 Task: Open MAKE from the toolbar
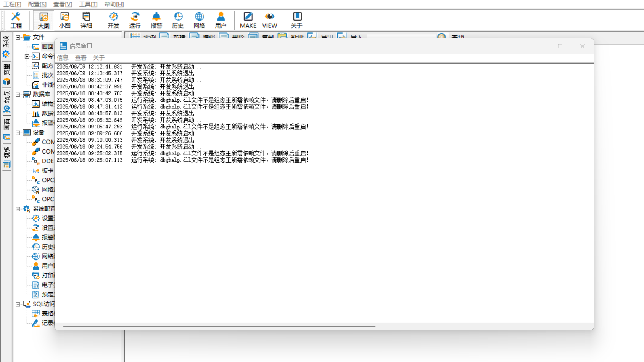[x=248, y=20]
